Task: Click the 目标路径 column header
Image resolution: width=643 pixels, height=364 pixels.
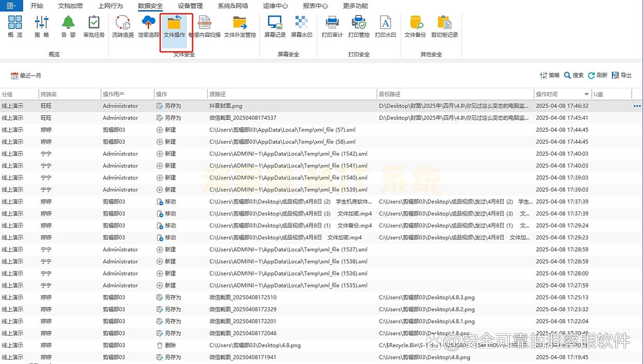Action: pos(455,94)
